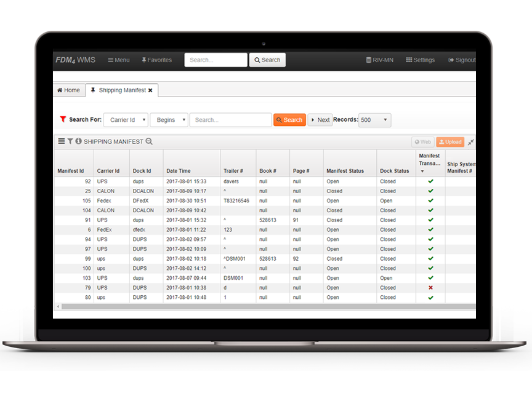Open Favorites in the top bar
532x393 pixels.
click(x=156, y=60)
